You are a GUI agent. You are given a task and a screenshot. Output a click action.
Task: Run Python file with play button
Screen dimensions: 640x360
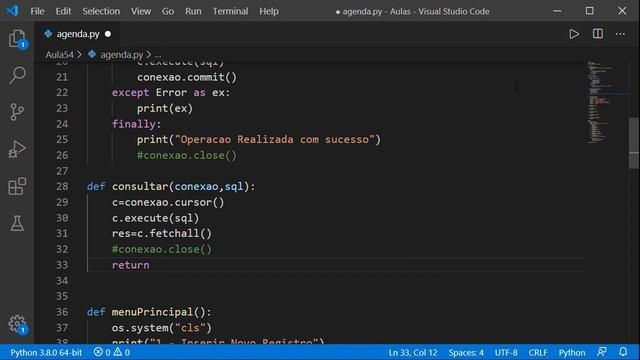click(x=574, y=34)
